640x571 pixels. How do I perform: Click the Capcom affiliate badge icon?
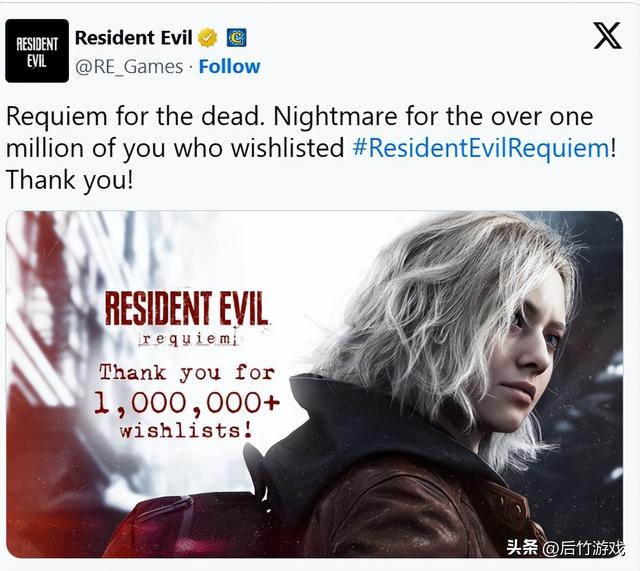[x=237, y=38]
